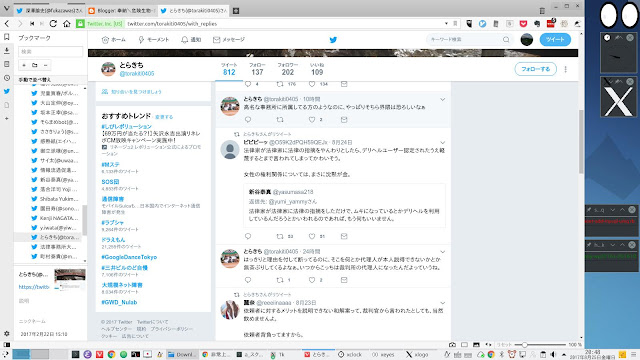Open the ホーム nav item

(x=113, y=40)
